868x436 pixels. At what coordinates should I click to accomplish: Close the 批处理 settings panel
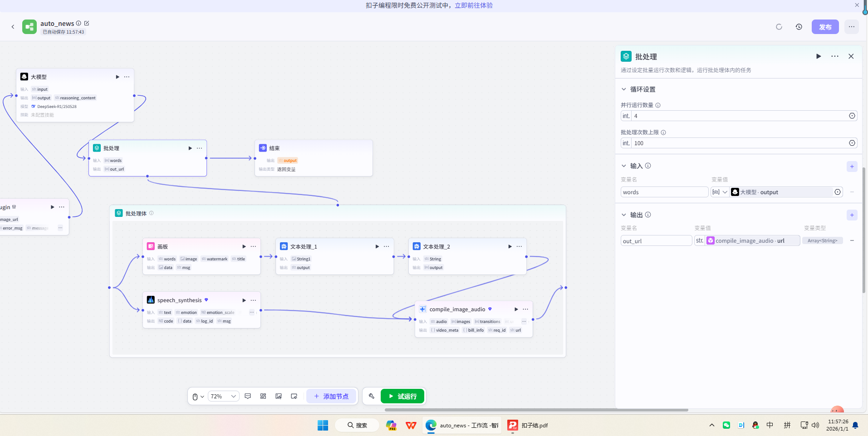point(851,56)
